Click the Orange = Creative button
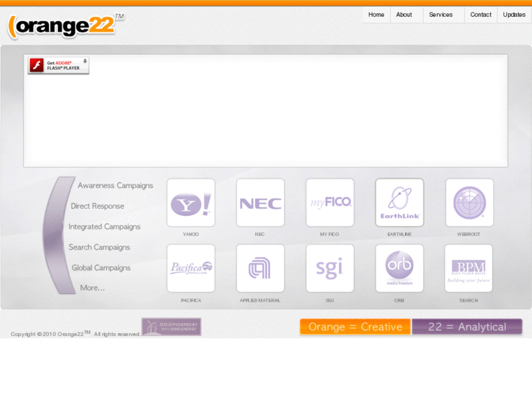The image size is (532, 399). (355, 327)
